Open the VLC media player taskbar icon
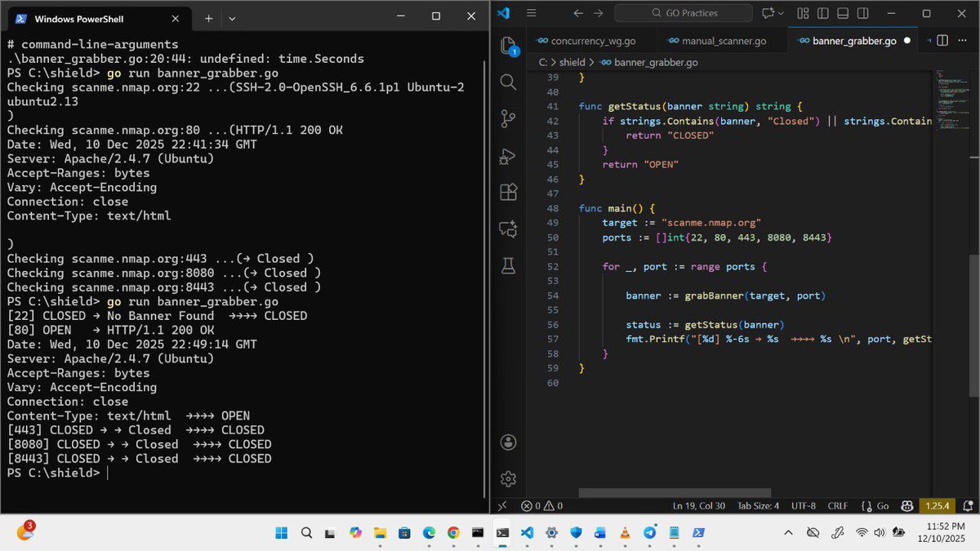This screenshot has width=980, height=551. (625, 532)
